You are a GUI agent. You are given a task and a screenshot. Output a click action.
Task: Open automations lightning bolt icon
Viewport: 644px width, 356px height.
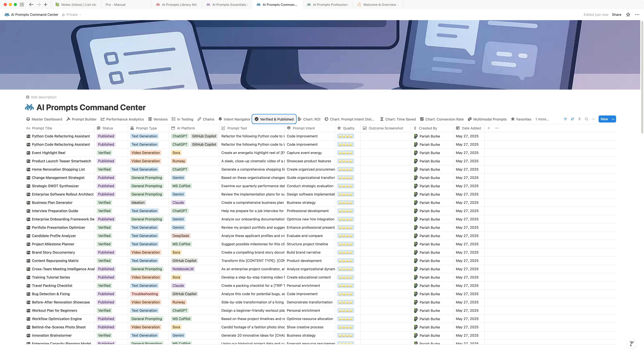pos(579,119)
